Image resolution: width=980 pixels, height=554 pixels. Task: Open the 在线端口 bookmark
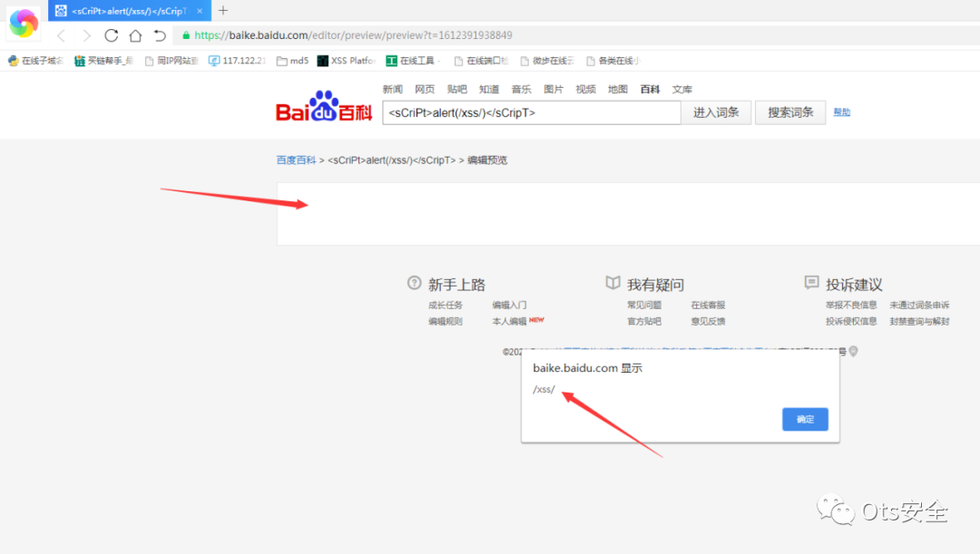pyautogui.click(x=481, y=61)
